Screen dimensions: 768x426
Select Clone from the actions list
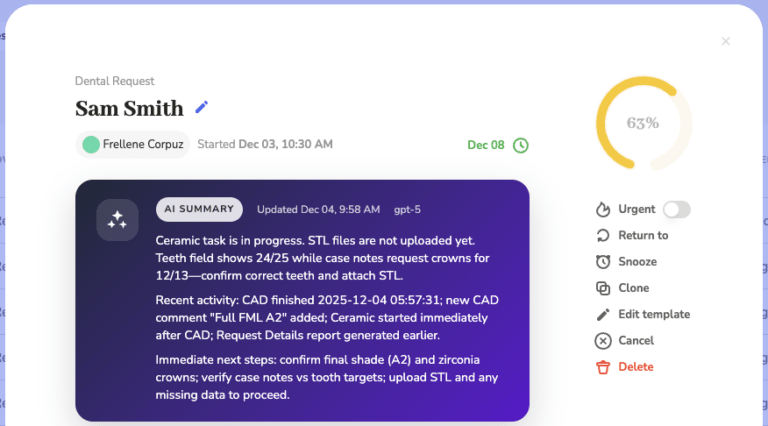634,288
